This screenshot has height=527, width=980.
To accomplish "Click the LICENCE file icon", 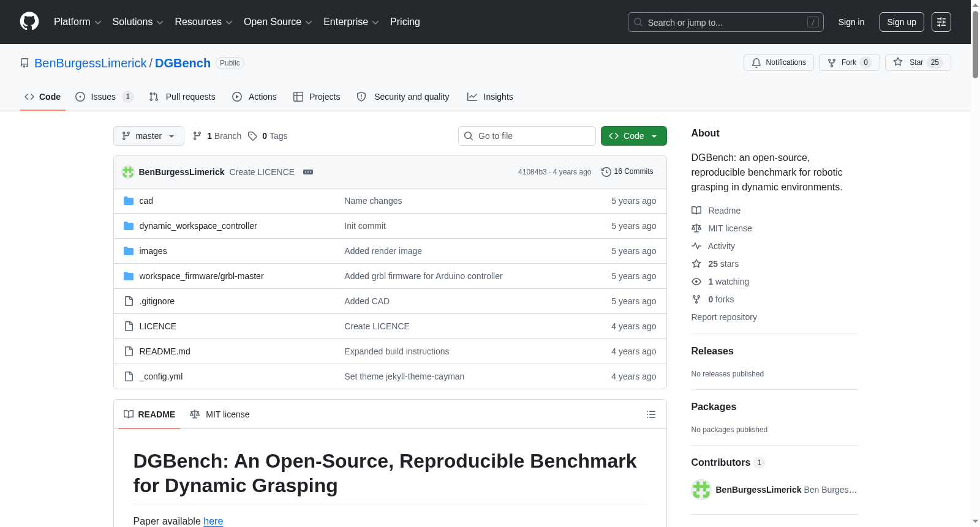I will [x=129, y=326].
